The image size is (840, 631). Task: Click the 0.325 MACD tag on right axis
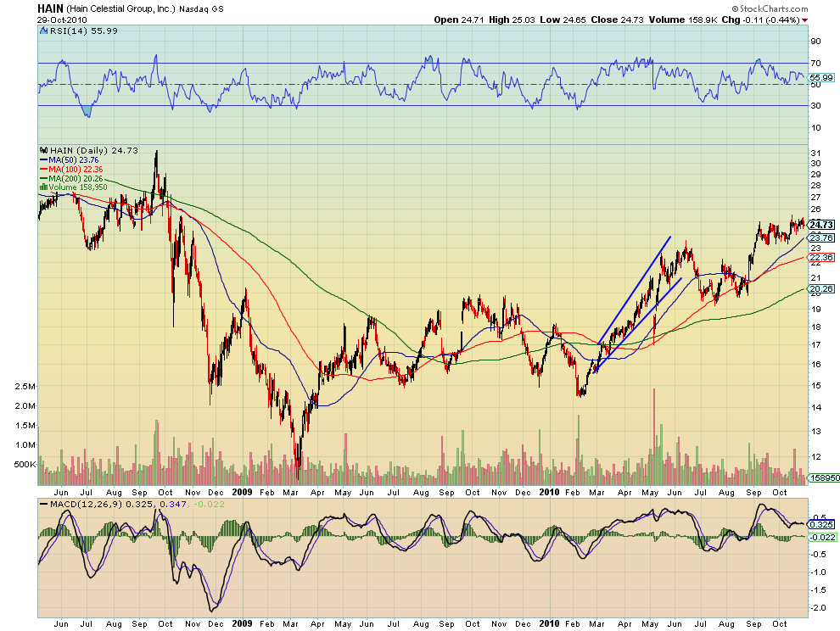pos(821,525)
